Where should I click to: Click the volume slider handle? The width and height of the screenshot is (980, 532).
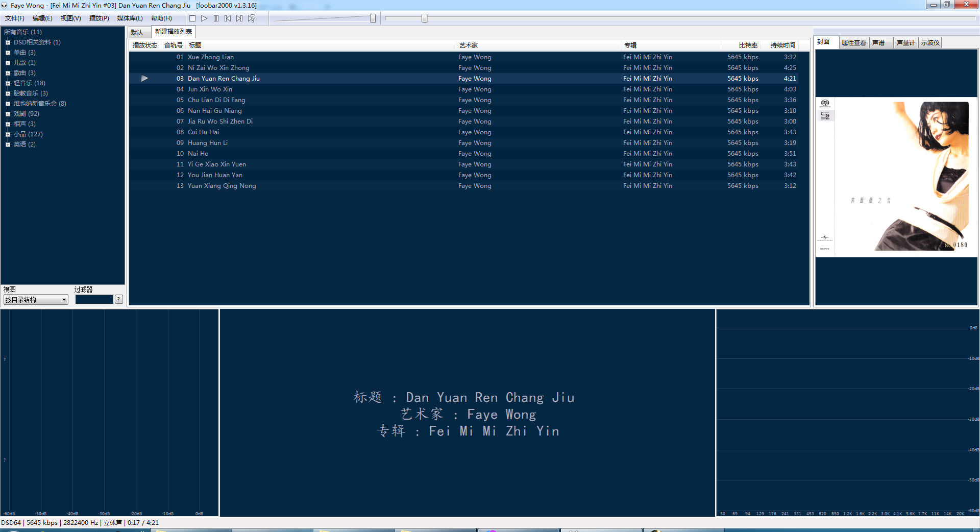[373, 18]
